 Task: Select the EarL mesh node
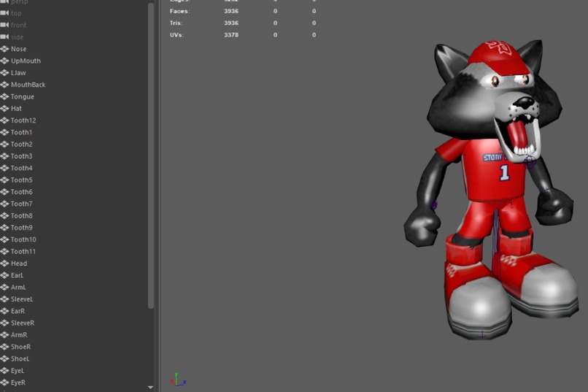pyautogui.click(x=17, y=275)
